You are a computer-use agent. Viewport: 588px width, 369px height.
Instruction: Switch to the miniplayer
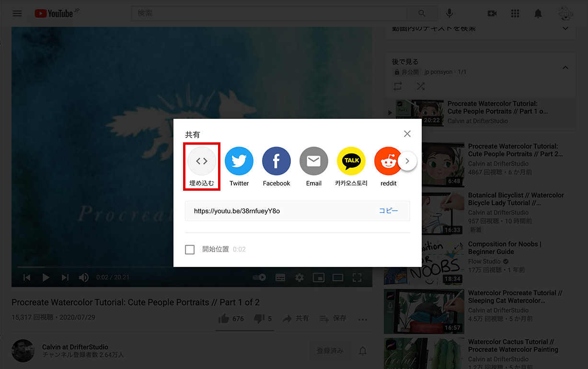(x=319, y=277)
